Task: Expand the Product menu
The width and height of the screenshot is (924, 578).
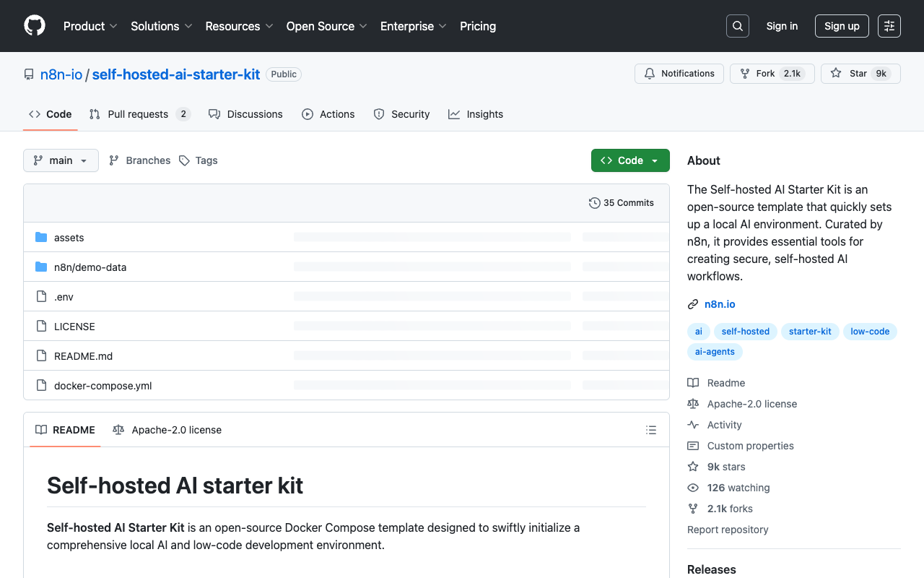Action: coord(90,26)
